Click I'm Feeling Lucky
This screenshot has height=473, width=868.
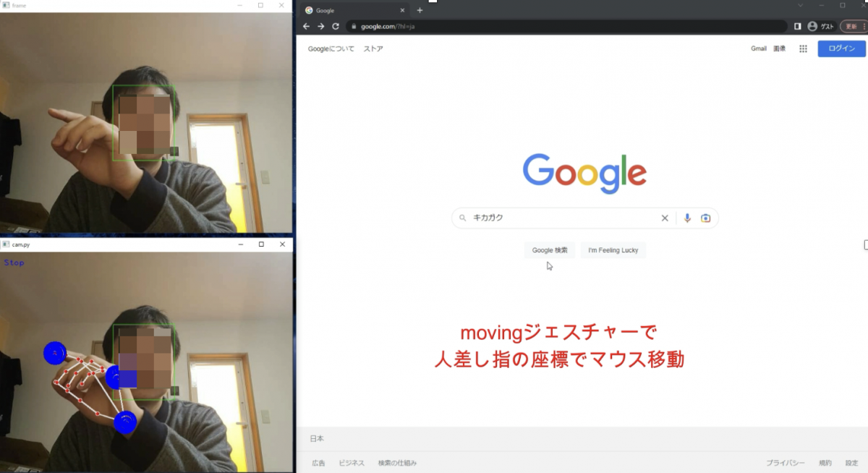pos(613,250)
